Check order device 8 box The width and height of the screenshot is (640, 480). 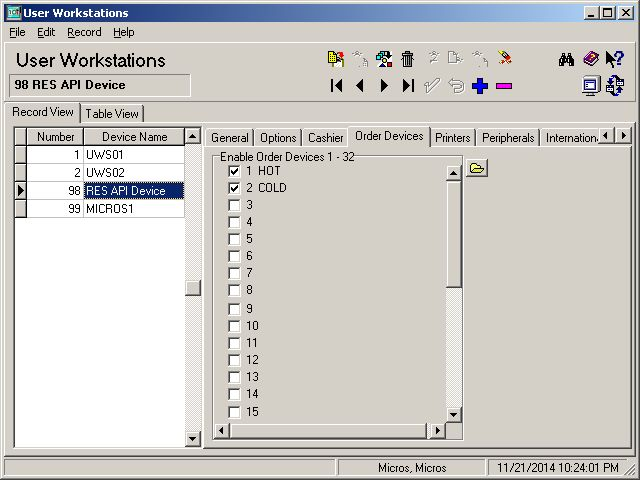pos(234,290)
